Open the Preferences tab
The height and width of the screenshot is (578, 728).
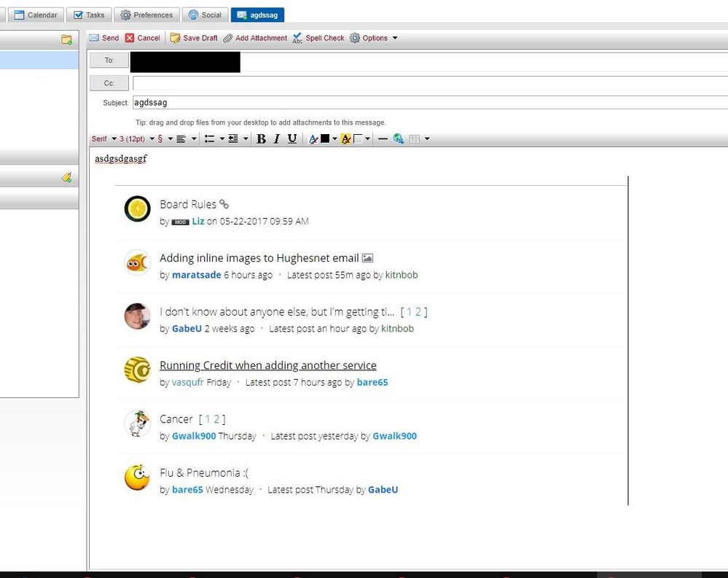(x=147, y=15)
